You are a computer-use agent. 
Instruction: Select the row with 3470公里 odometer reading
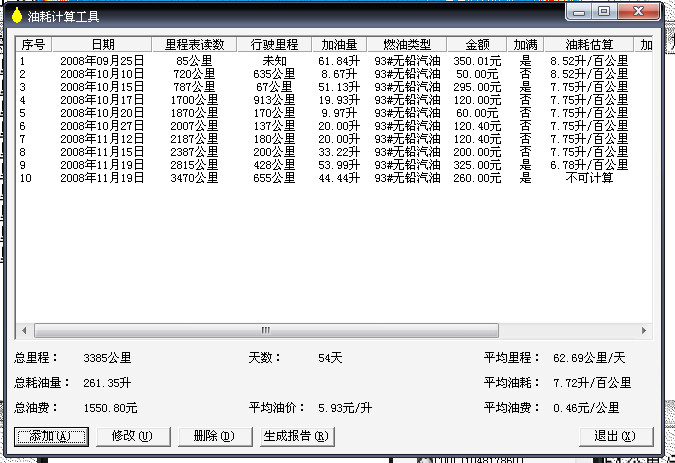(194, 178)
